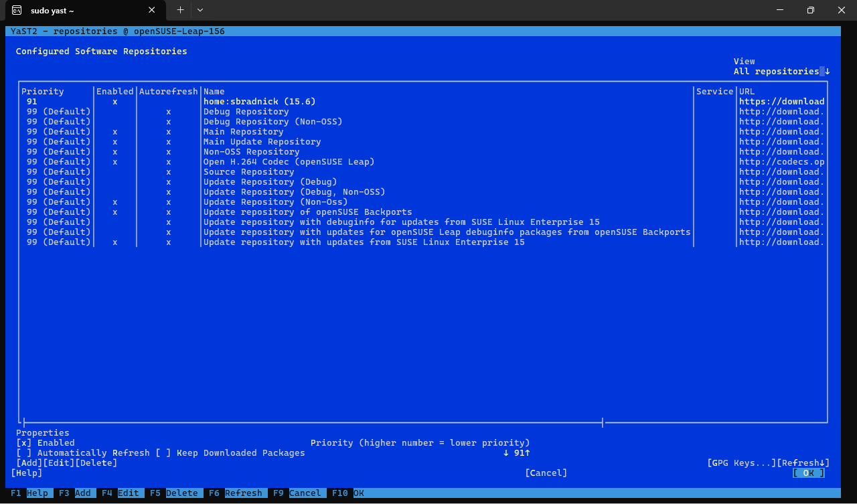This screenshot has height=504, width=857.
Task: Select Update Repository (Debug, Non-OSS) row
Action: click(423, 192)
